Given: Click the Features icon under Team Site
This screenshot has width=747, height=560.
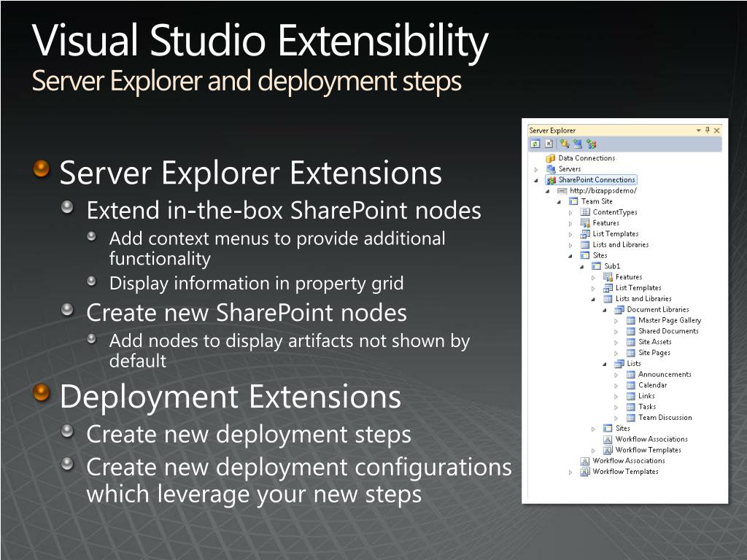Looking at the screenshot, I should point(585,223).
